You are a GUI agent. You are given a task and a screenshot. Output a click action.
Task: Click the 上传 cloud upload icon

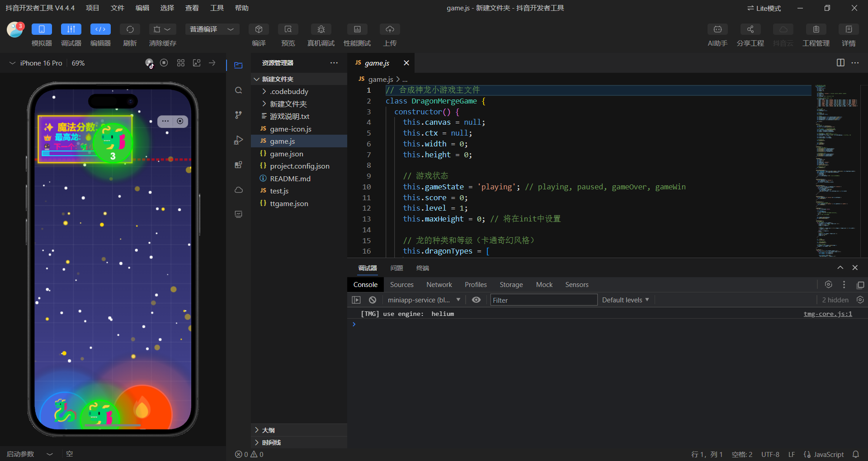point(390,29)
